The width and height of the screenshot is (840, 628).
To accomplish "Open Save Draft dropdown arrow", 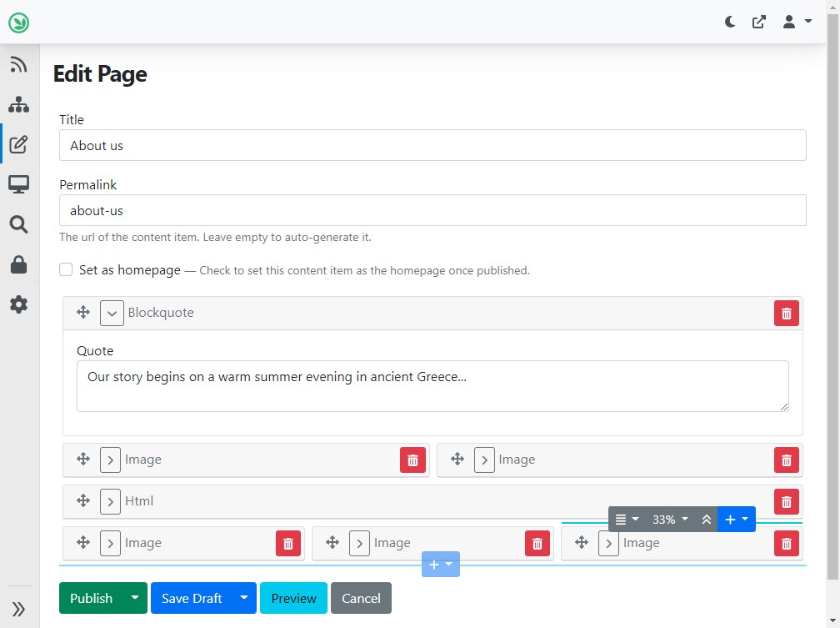I will tap(244, 598).
